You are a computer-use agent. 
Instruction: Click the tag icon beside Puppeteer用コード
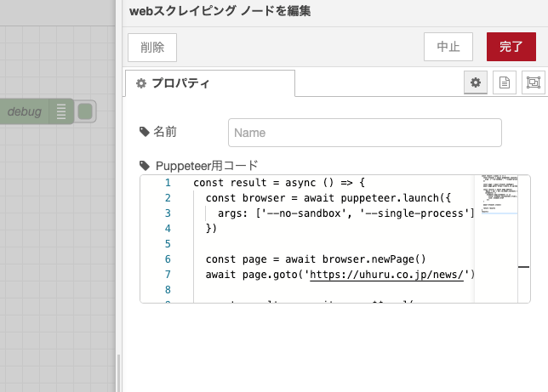(x=145, y=166)
